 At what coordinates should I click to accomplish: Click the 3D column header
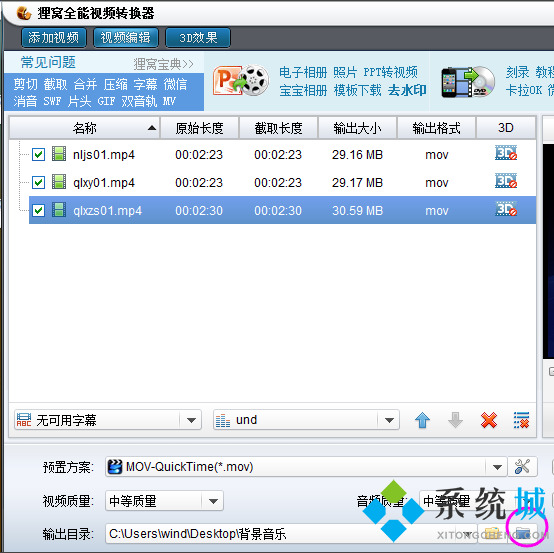pyautogui.click(x=506, y=128)
